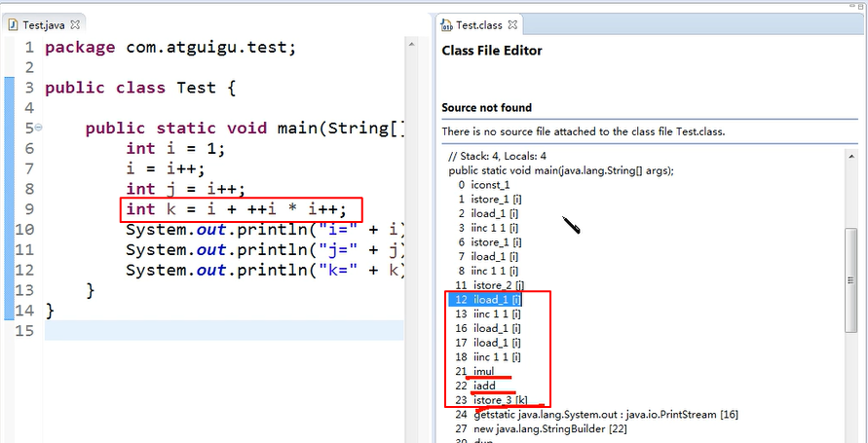The height and width of the screenshot is (443, 868).
Task: Switch to the Test.java editor tab
Action: pyautogui.click(x=43, y=25)
